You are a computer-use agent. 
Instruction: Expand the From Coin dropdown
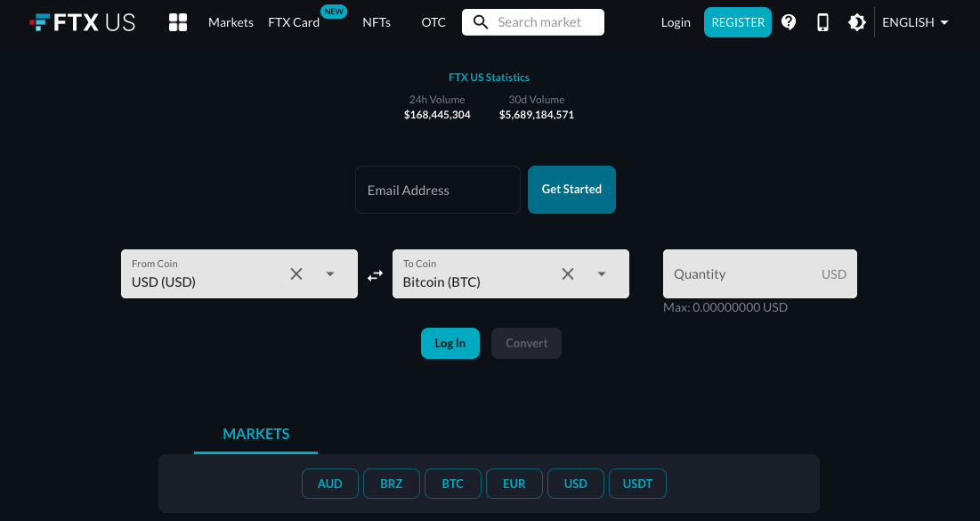pyautogui.click(x=330, y=273)
